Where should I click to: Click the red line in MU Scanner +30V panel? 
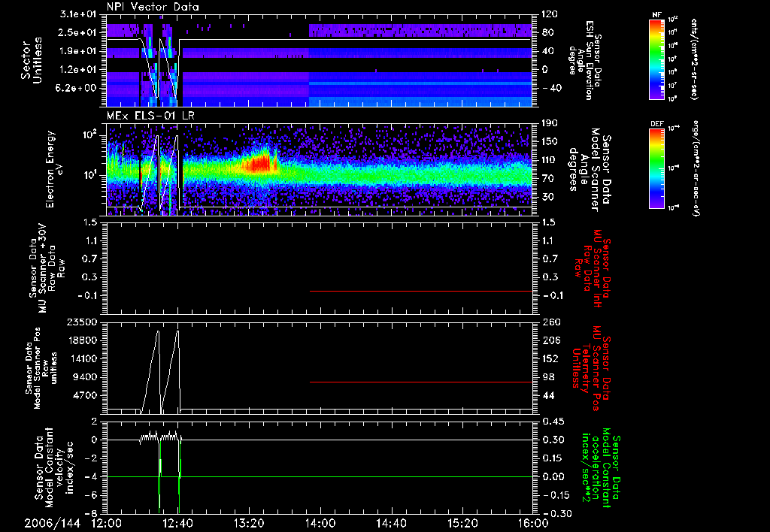[421, 292]
